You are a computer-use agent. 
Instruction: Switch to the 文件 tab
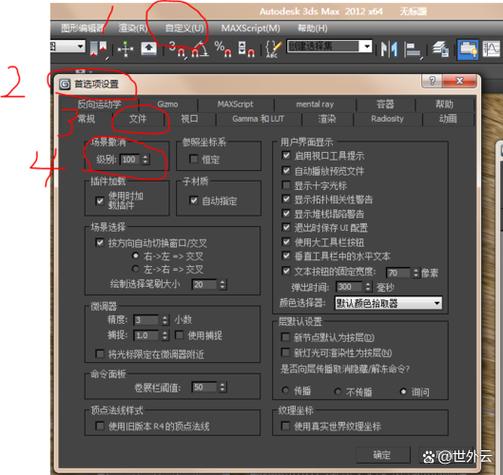coord(137,119)
